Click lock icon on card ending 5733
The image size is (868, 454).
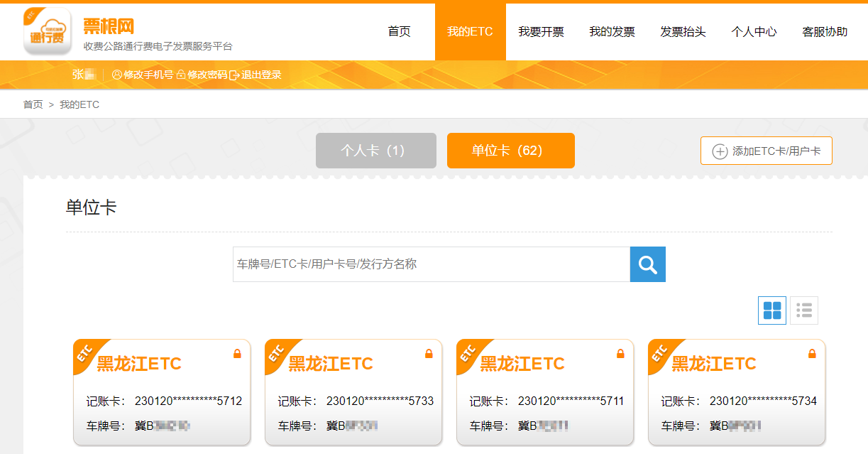[x=429, y=353]
